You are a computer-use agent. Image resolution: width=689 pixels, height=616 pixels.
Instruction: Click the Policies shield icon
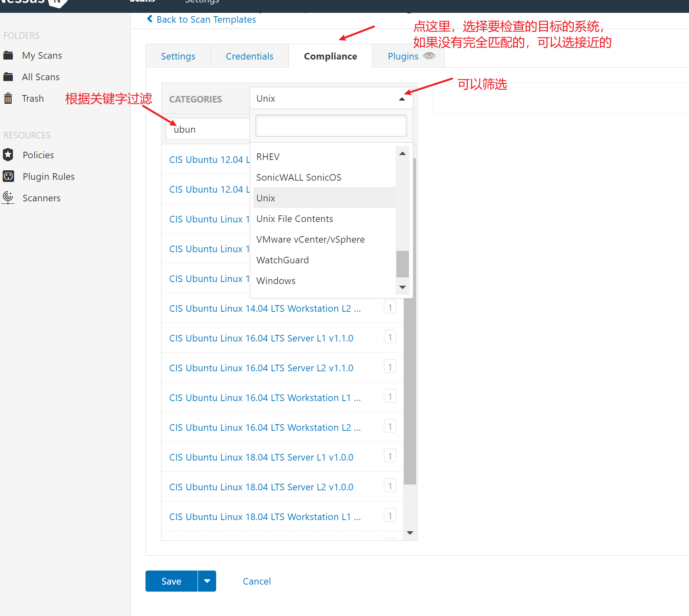tap(8, 155)
